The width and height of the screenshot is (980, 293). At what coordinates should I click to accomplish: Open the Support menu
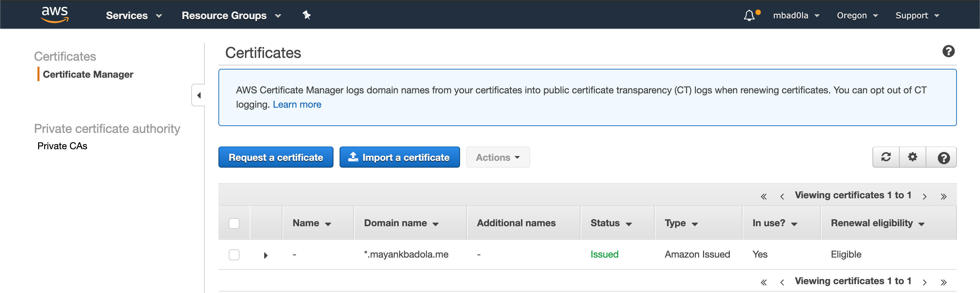coord(917,16)
